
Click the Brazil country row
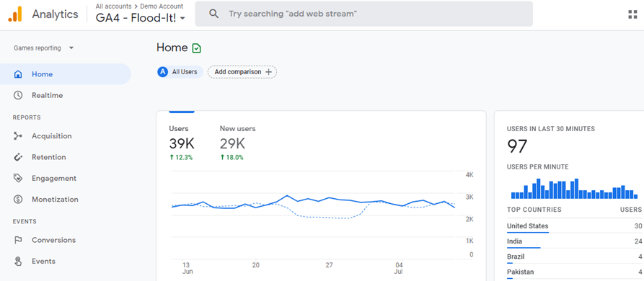pos(574,257)
